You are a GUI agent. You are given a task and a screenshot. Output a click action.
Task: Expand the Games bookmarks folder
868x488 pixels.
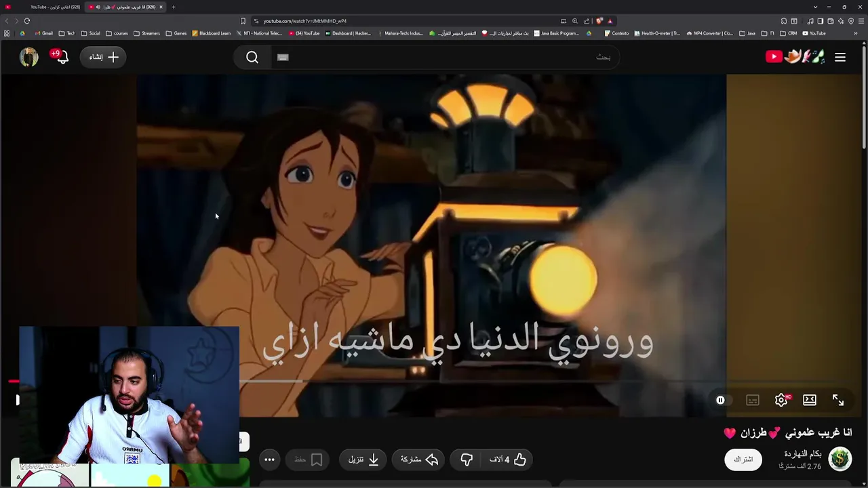[x=176, y=33]
